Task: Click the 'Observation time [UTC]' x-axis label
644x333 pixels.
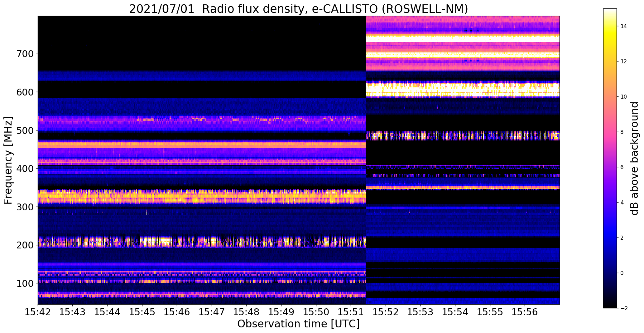Action: click(298, 324)
